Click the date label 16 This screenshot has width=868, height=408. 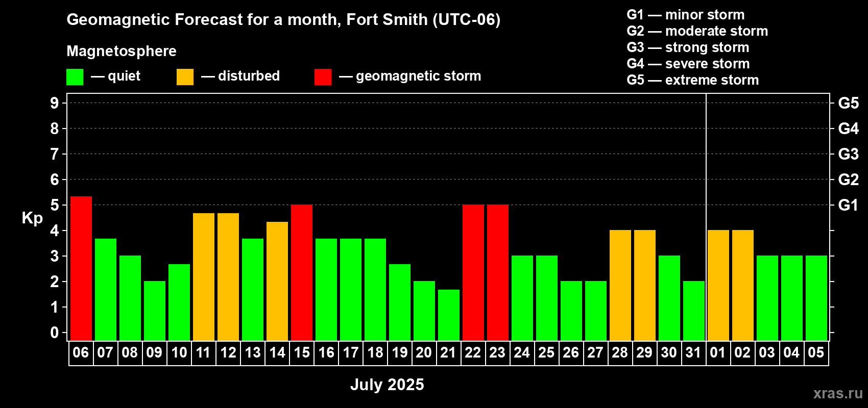pyautogui.click(x=326, y=353)
